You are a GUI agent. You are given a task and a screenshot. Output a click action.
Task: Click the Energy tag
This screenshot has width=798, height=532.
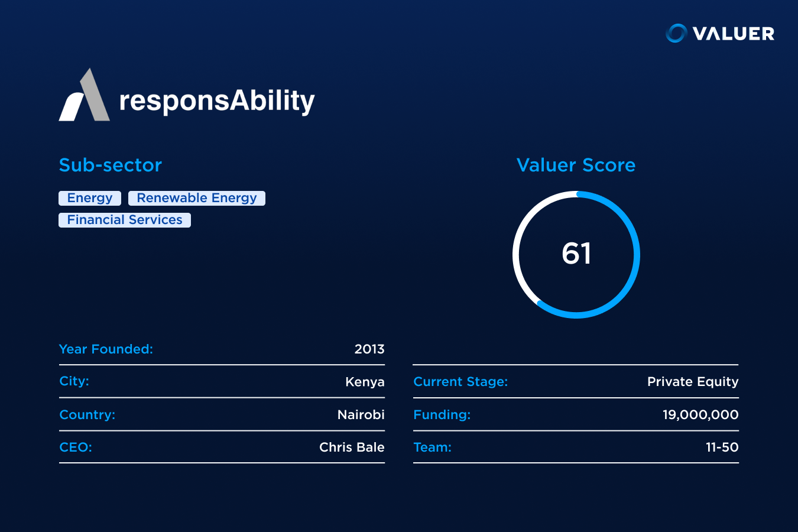pyautogui.click(x=90, y=198)
